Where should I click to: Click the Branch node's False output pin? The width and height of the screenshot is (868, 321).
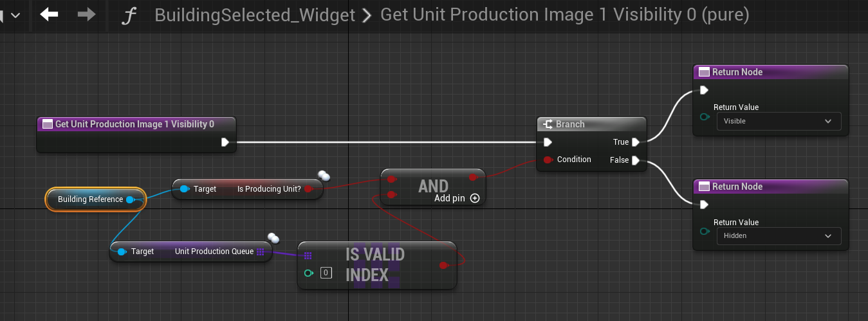(x=635, y=160)
